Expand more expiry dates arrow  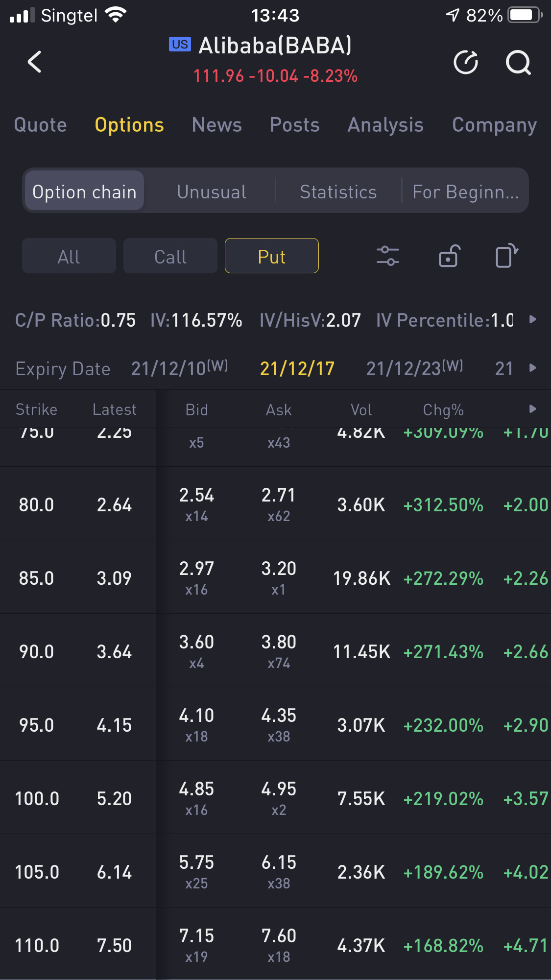[533, 368]
